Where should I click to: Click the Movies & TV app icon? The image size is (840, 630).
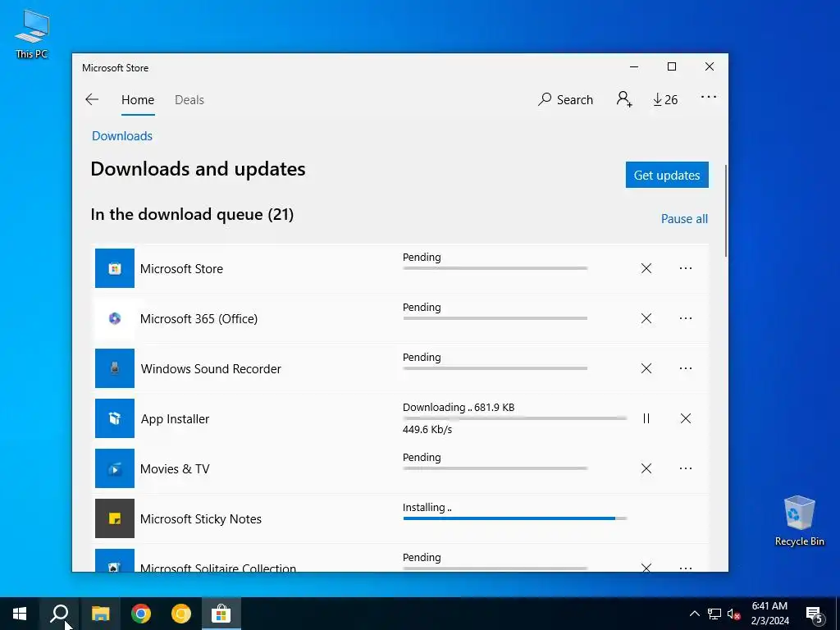pyautogui.click(x=115, y=468)
